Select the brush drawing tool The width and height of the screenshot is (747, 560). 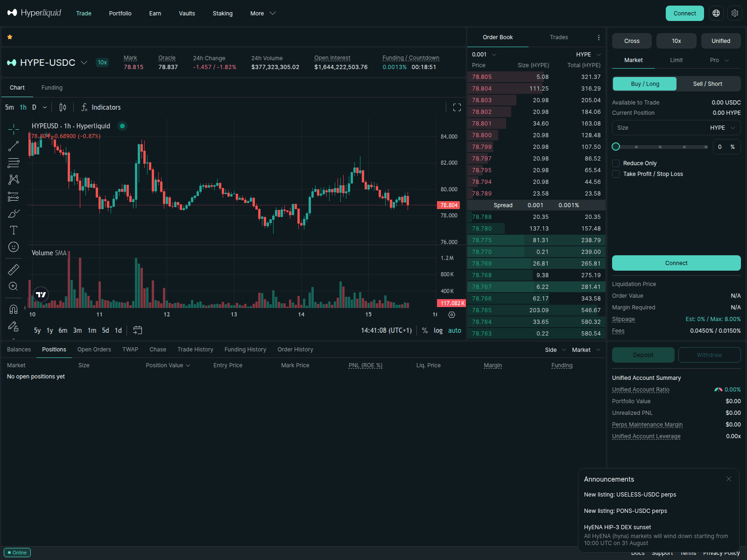point(14,213)
